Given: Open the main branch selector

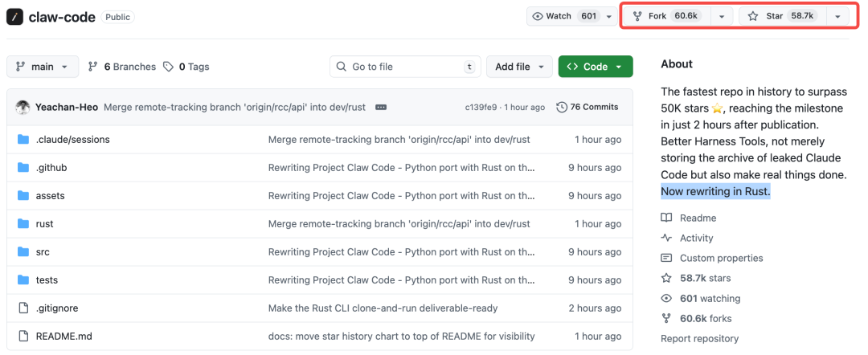Looking at the screenshot, I should point(43,67).
